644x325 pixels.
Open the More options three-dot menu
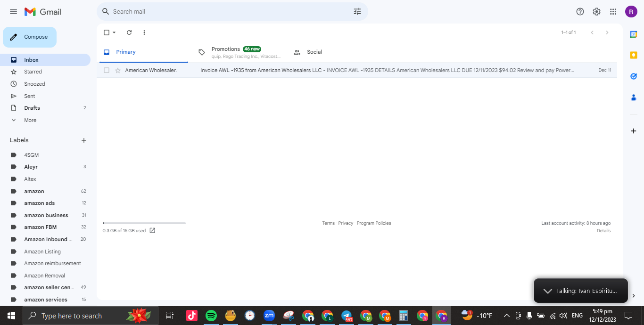tap(144, 32)
